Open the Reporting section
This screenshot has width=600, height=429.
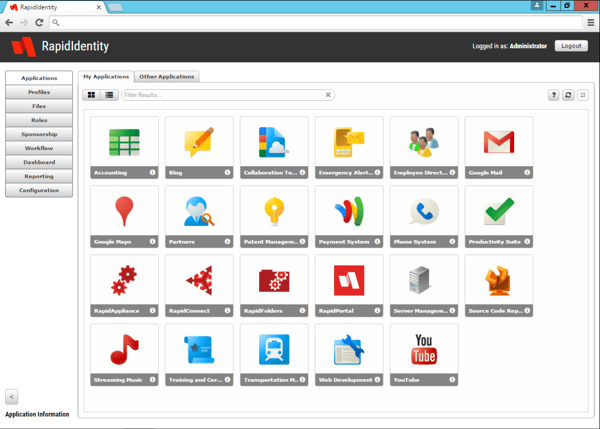(x=39, y=176)
